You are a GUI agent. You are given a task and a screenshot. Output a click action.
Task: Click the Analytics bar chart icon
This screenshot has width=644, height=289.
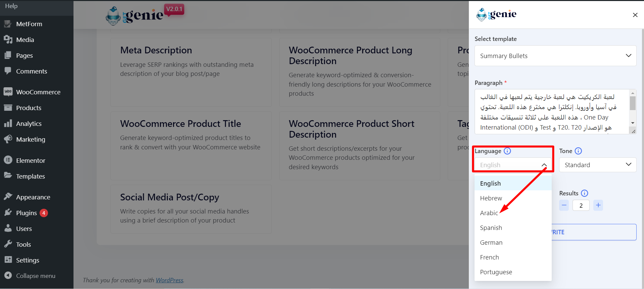coord(8,123)
